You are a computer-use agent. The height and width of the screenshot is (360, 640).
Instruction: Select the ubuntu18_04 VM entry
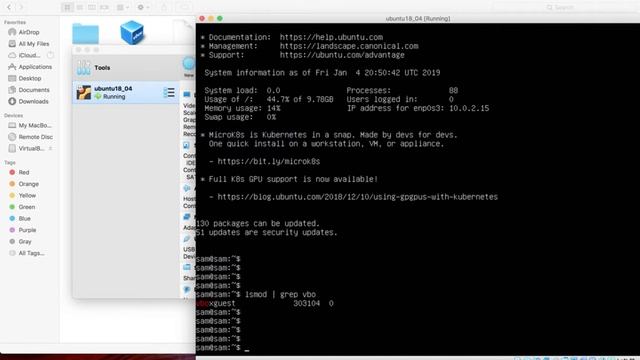pyautogui.click(x=126, y=93)
